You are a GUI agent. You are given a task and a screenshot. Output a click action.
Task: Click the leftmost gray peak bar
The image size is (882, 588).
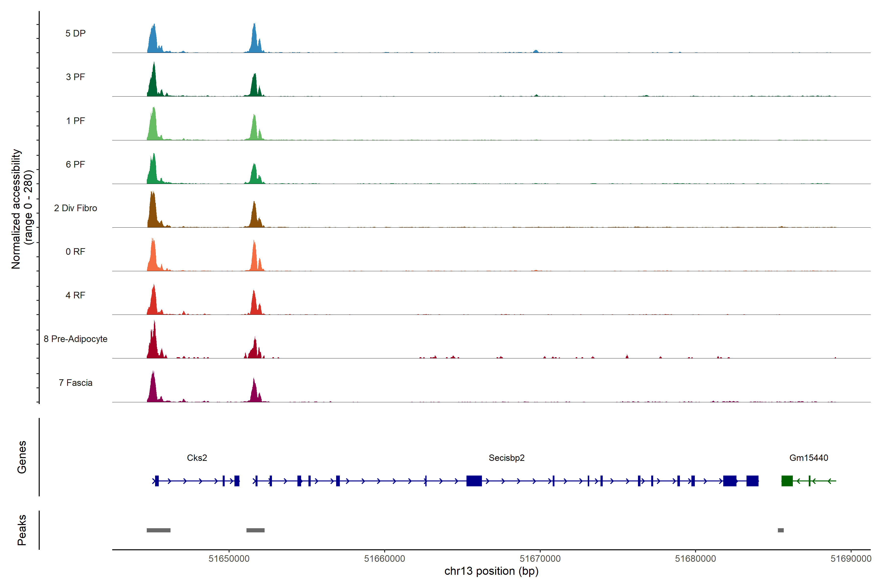(x=158, y=530)
